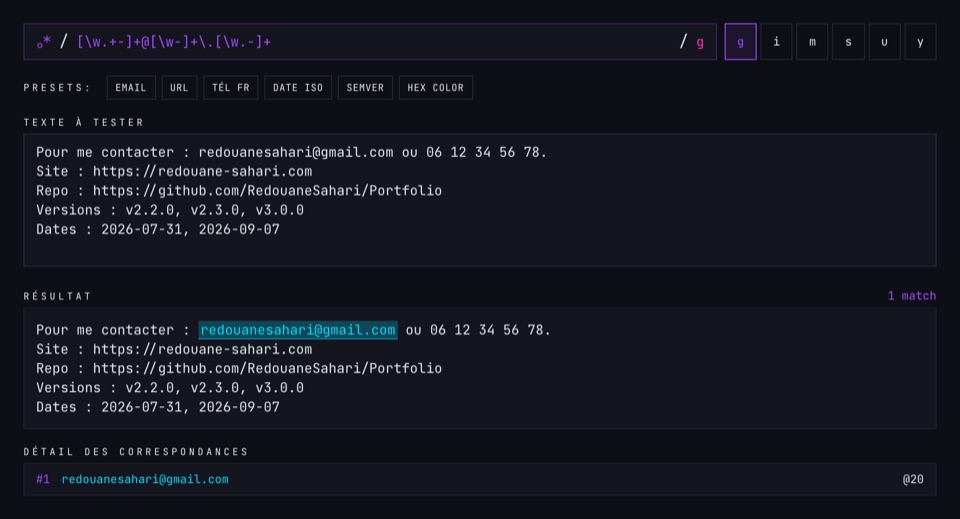960x519 pixels.
Task: Click inside the Texte à tester textarea
Action: click(x=479, y=200)
